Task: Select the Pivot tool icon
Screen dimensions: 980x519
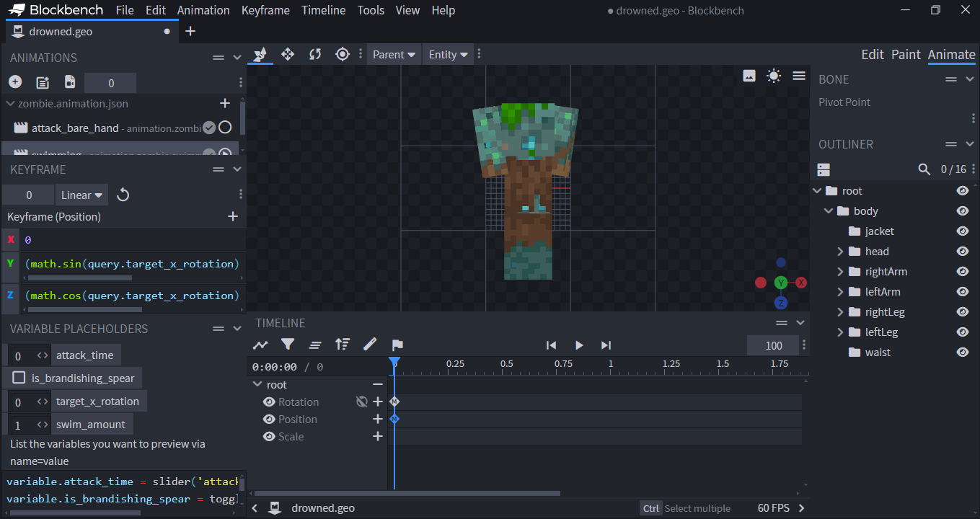Action: click(343, 54)
